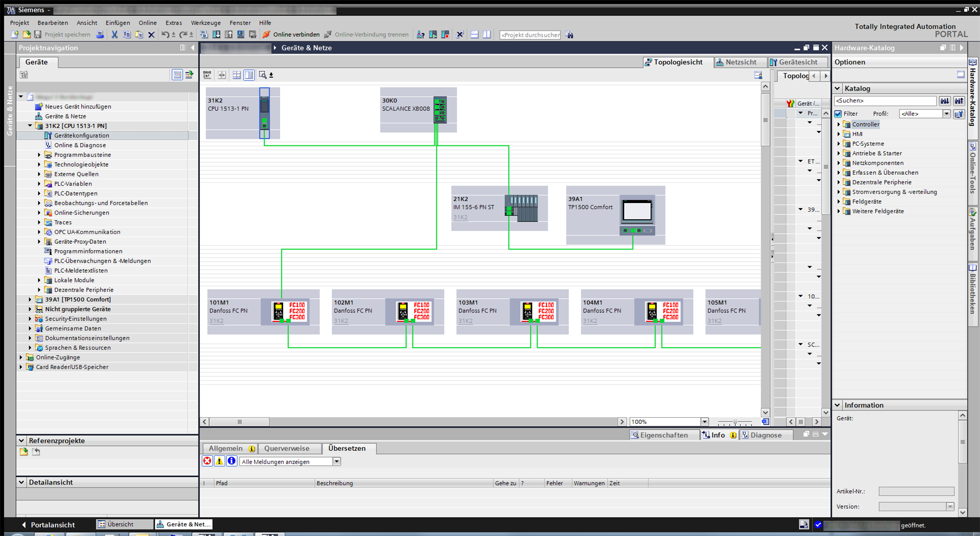Open Hardware-Katalog side tab
This screenshot has width=980, height=536.
pyautogui.click(x=972, y=97)
